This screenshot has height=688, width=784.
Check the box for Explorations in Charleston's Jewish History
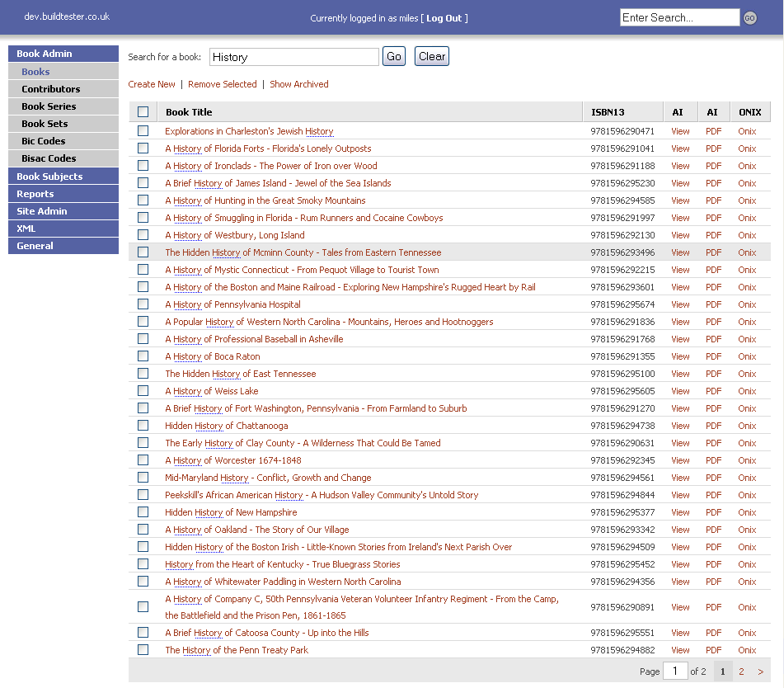tap(143, 130)
